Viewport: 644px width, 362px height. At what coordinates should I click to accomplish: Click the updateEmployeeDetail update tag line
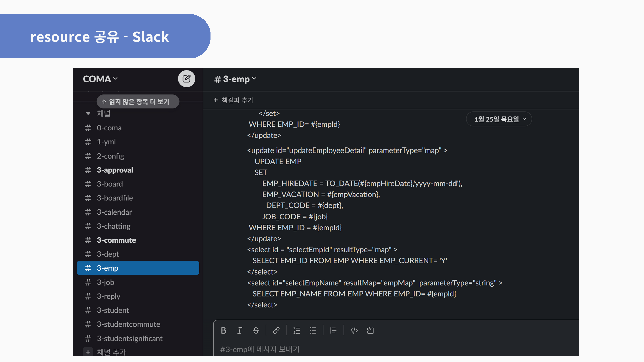[x=347, y=150]
